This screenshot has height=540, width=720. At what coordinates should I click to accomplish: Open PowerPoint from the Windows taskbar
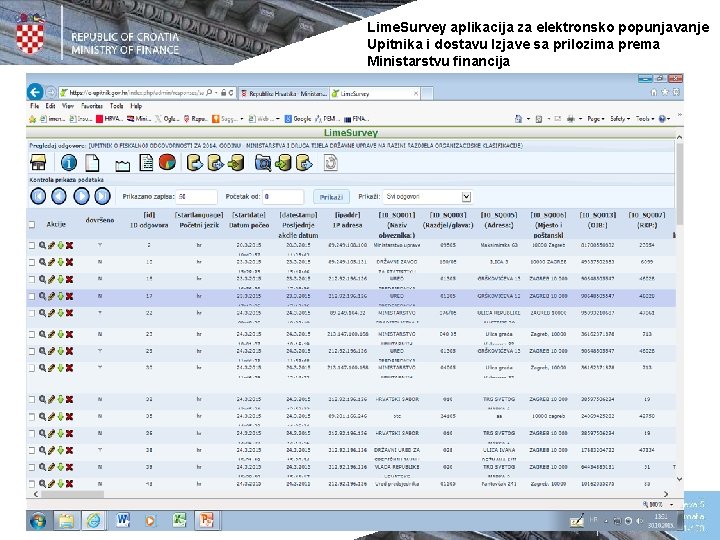tap(207, 520)
